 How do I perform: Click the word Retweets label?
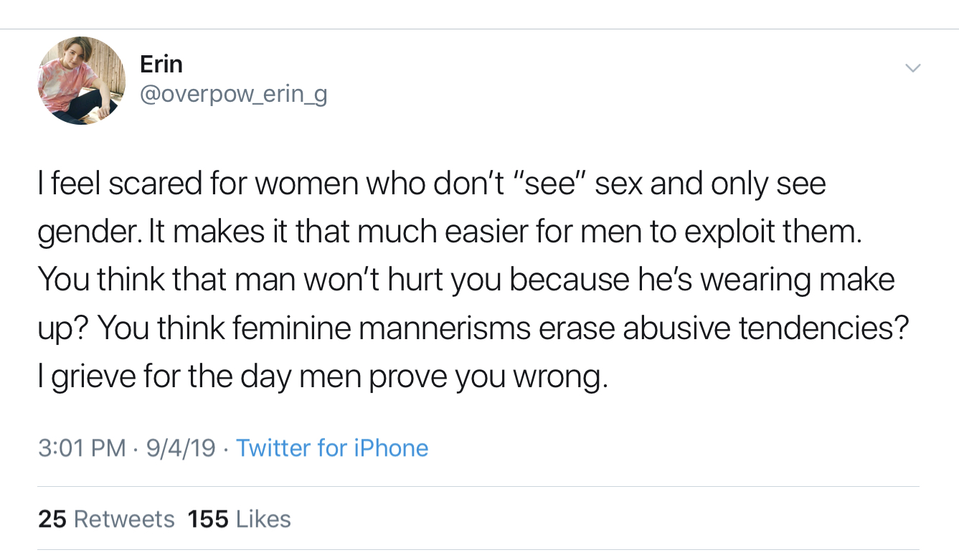tap(124, 518)
